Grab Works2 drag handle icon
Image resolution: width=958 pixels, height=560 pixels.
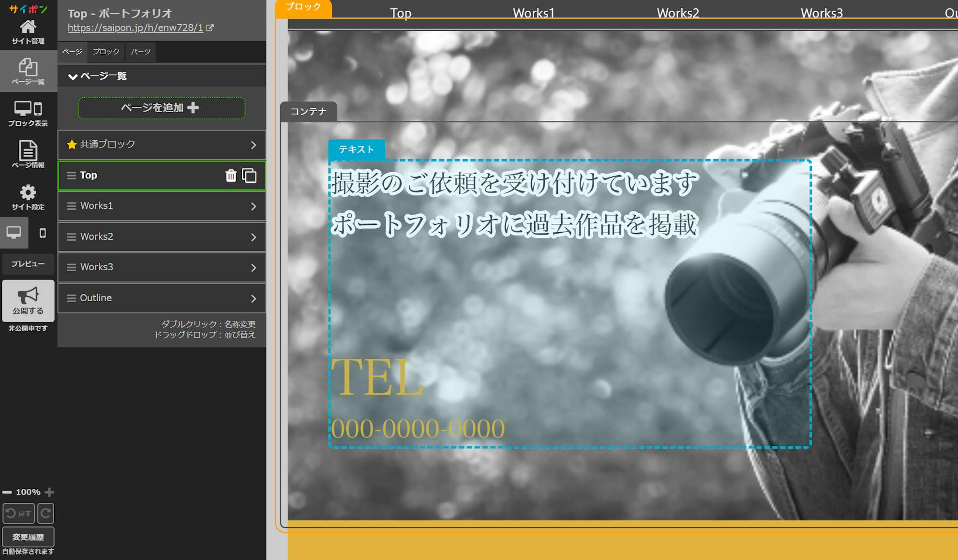pyautogui.click(x=71, y=237)
